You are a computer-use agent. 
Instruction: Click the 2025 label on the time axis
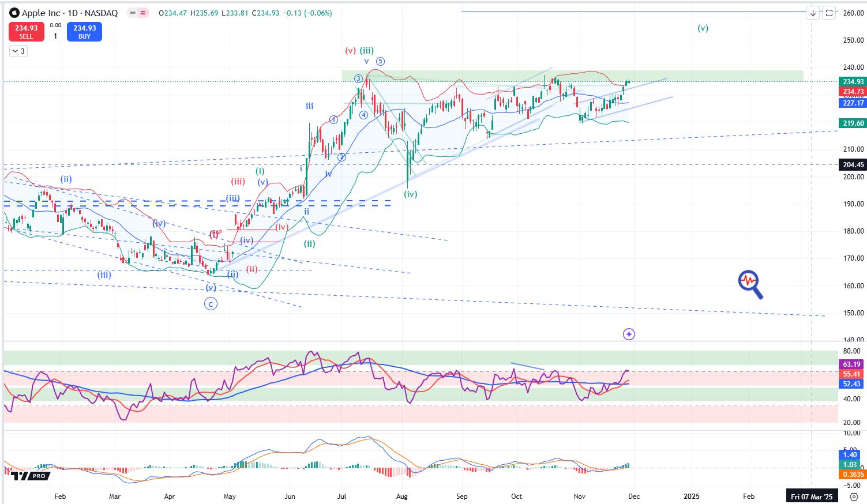[691, 497]
